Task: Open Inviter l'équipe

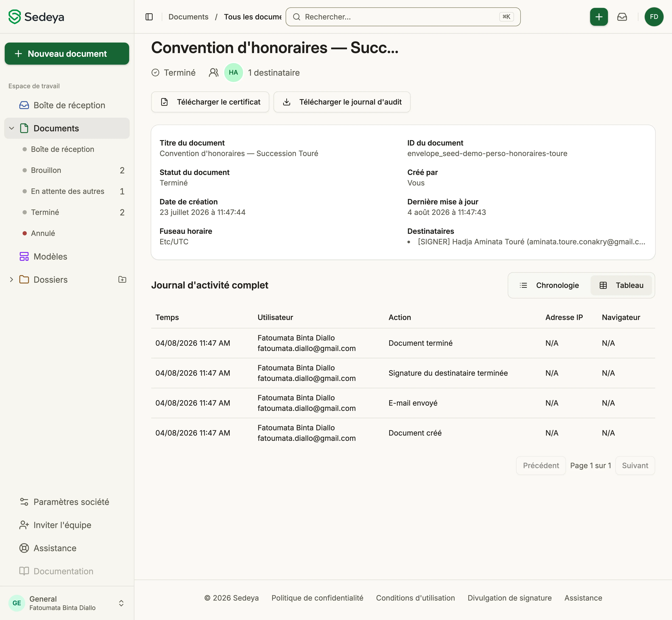Action: coord(62,525)
